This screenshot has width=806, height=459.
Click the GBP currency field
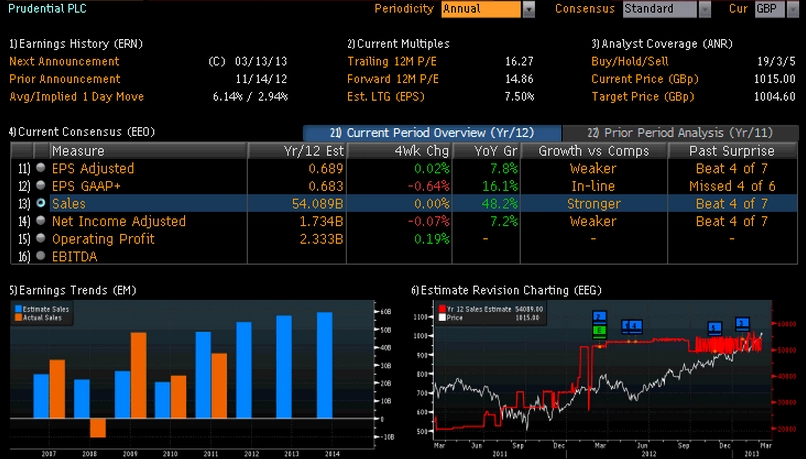[x=770, y=9]
